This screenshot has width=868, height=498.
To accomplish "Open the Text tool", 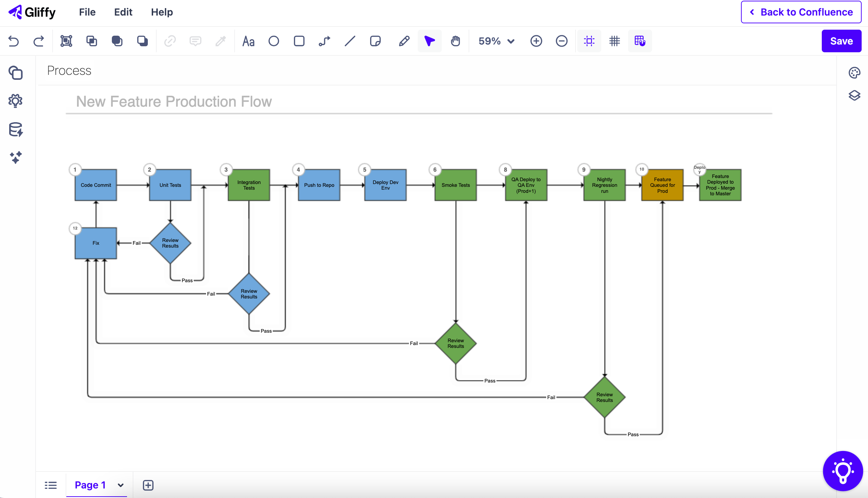I will [248, 41].
